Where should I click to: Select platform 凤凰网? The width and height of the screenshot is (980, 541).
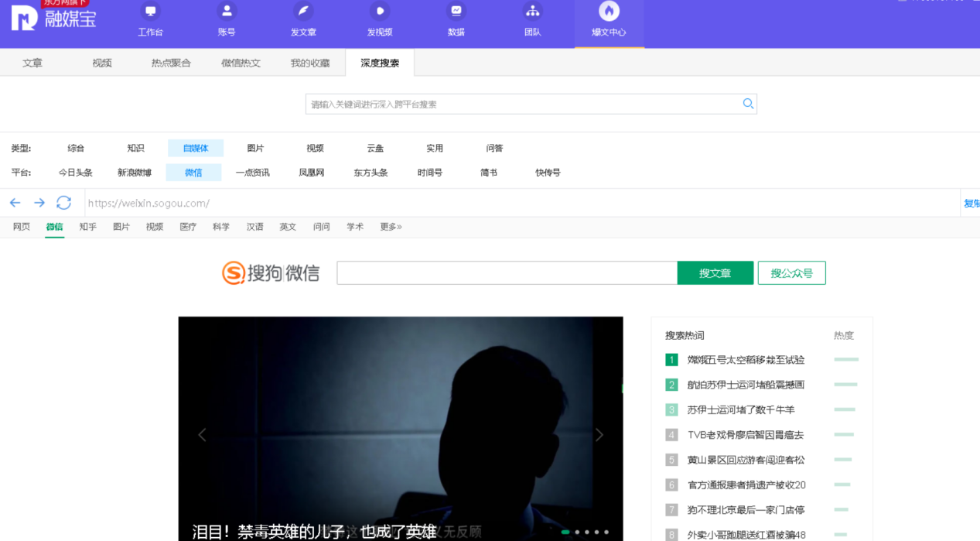312,173
